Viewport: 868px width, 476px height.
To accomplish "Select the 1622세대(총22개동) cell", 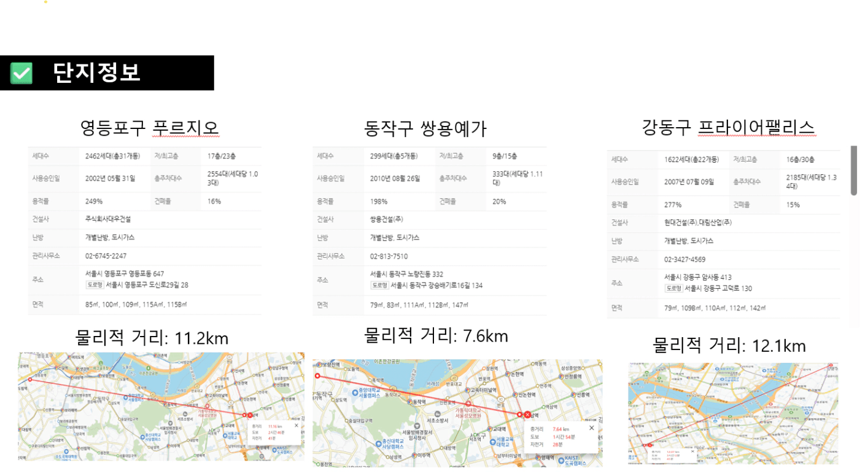I will coord(691,160).
